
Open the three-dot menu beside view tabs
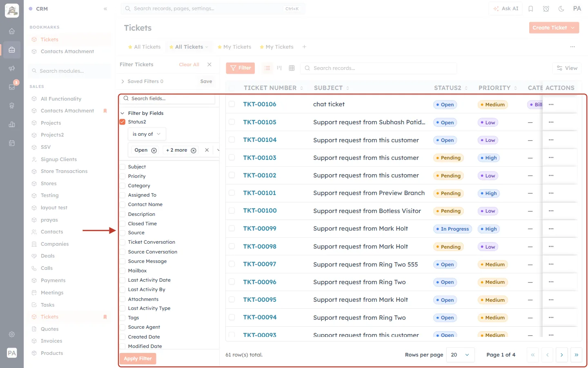572,47
